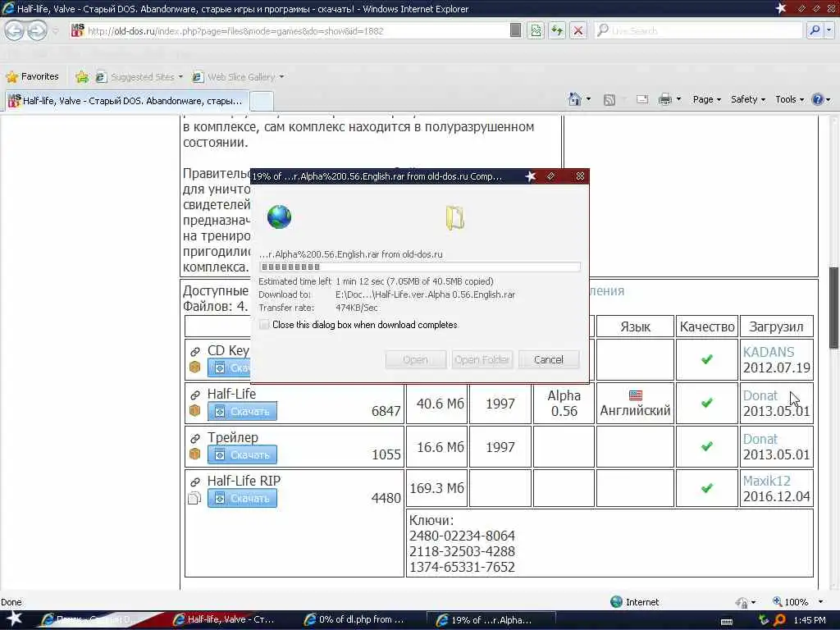The image size is (840, 630).
Task: Click the Live Search magnifier button
Action: coord(815,30)
